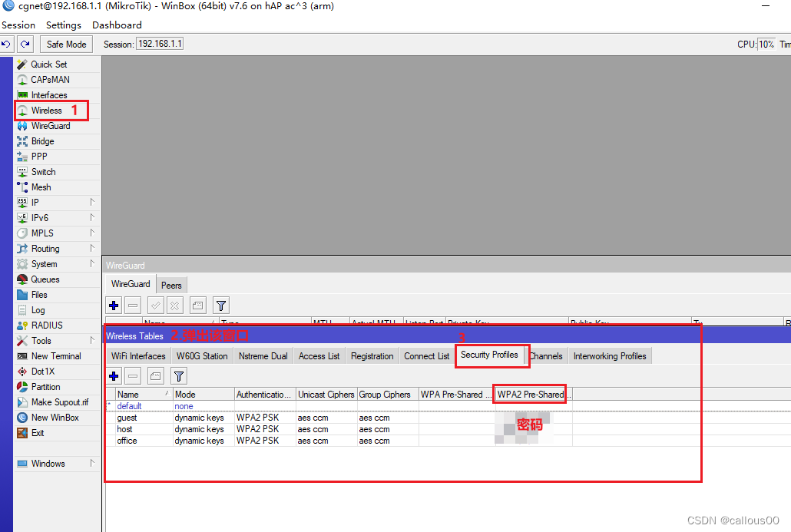Viewport: 791px width, 532px height.
Task: Undo the last configuration change
Action: tap(8, 44)
